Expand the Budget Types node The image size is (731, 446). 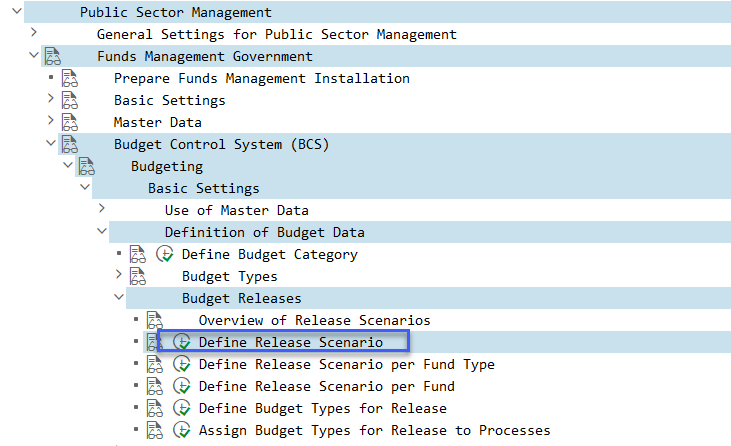[119, 274]
